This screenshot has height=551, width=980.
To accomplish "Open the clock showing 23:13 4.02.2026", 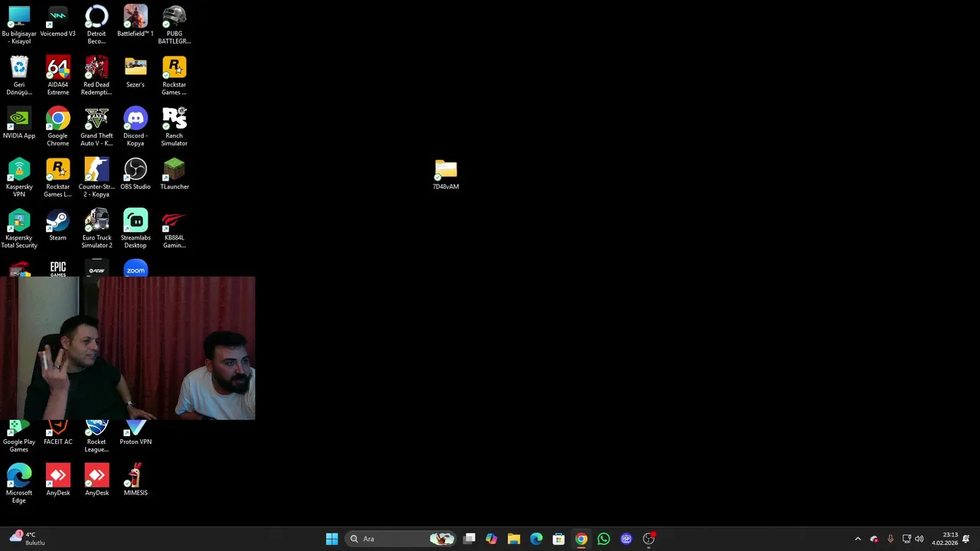I will 945,539.
